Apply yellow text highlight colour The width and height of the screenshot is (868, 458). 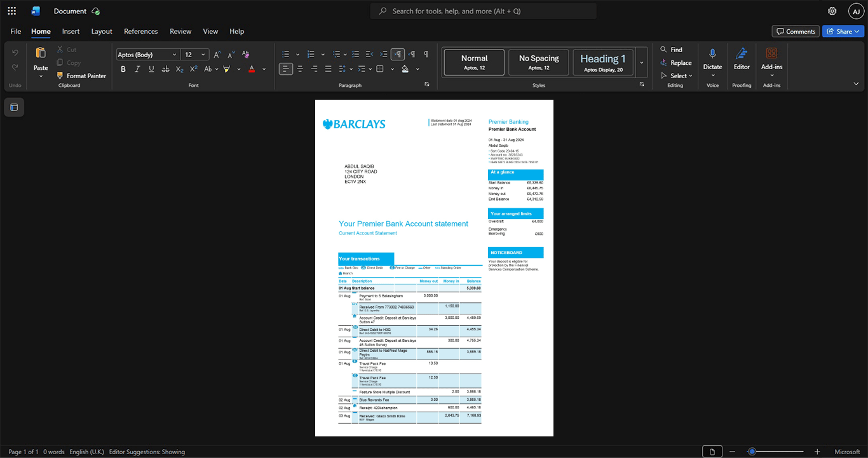tap(227, 69)
